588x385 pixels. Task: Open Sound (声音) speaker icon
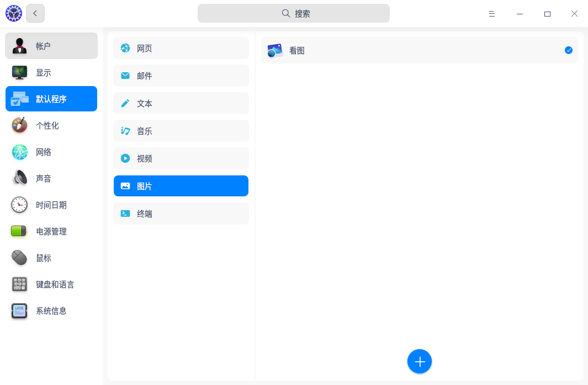(20, 178)
